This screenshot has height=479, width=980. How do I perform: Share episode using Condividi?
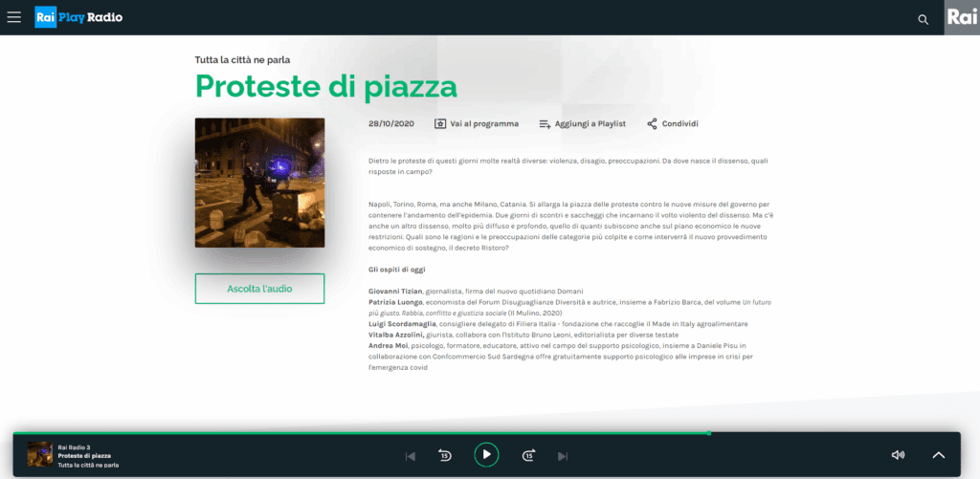[673, 123]
